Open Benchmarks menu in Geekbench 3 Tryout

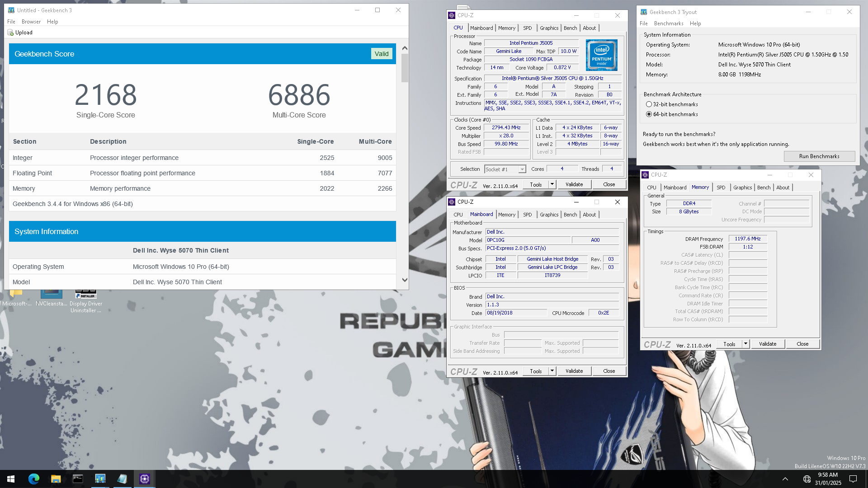pyautogui.click(x=669, y=23)
